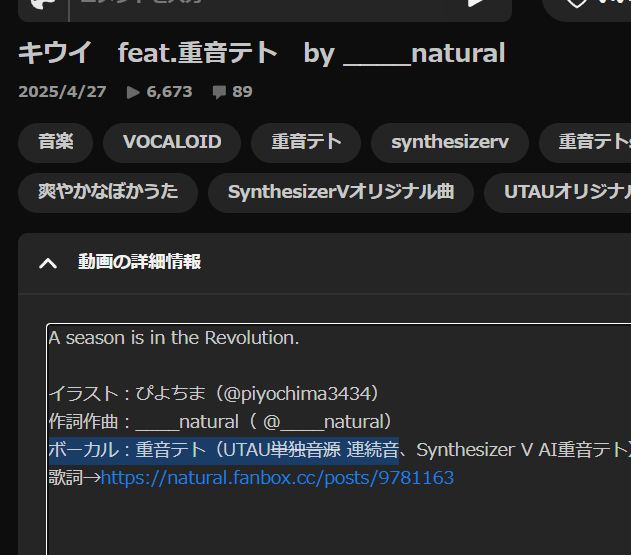Open the synthesizerv tag
The image size is (631, 555).
pos(450,142)
